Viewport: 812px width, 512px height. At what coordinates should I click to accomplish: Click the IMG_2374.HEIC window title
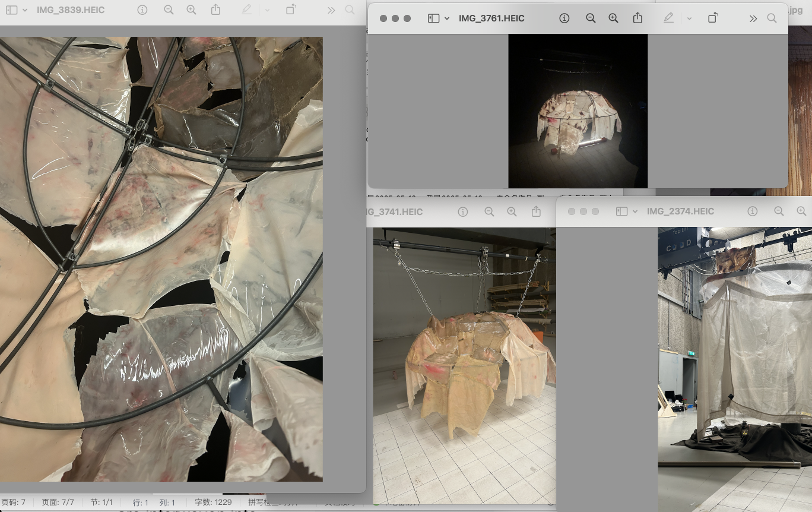click(680, 211)
